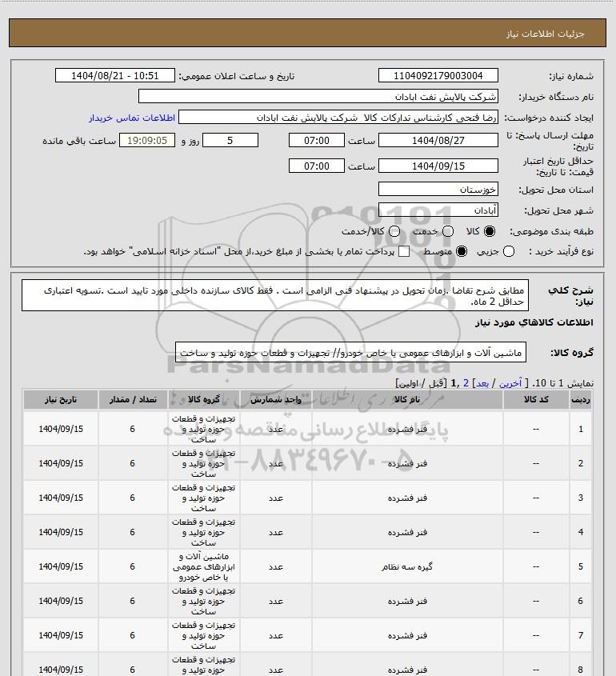Click the row number 6 cell

coord(581,601)
